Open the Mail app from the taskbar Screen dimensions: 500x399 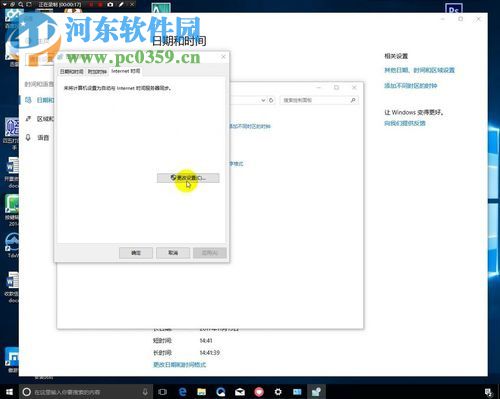pos(240,392)
